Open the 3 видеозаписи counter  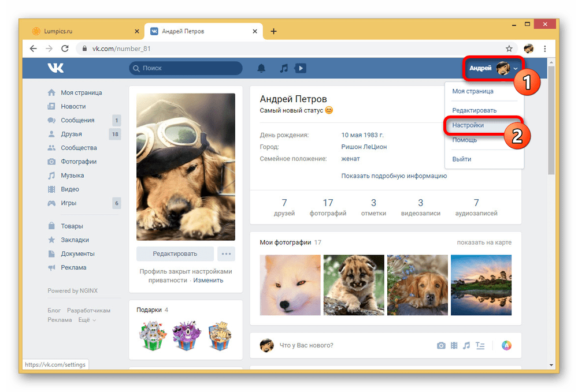(421, 207)
